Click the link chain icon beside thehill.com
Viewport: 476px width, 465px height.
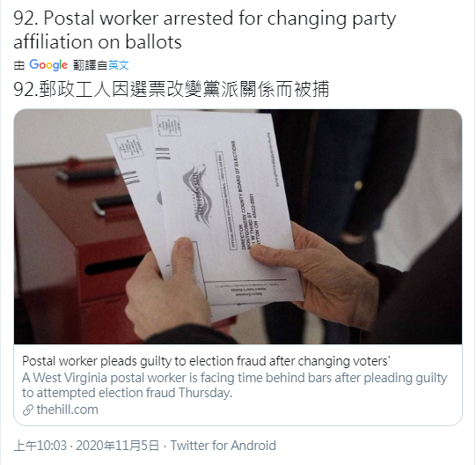(x=27, y=410)
